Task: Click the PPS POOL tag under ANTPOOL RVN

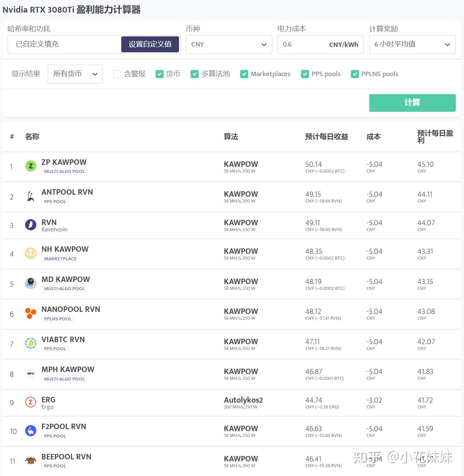Action: (55, 202)
